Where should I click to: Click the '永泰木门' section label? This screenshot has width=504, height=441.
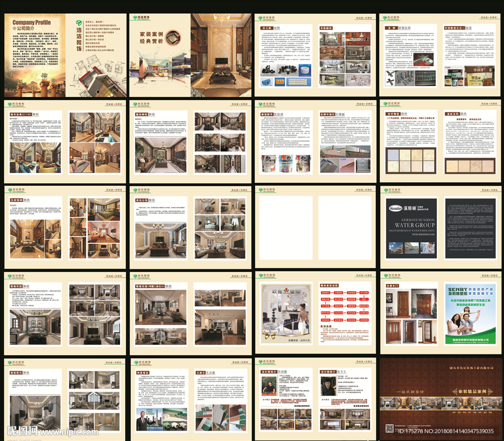click(x=392, y=285)
